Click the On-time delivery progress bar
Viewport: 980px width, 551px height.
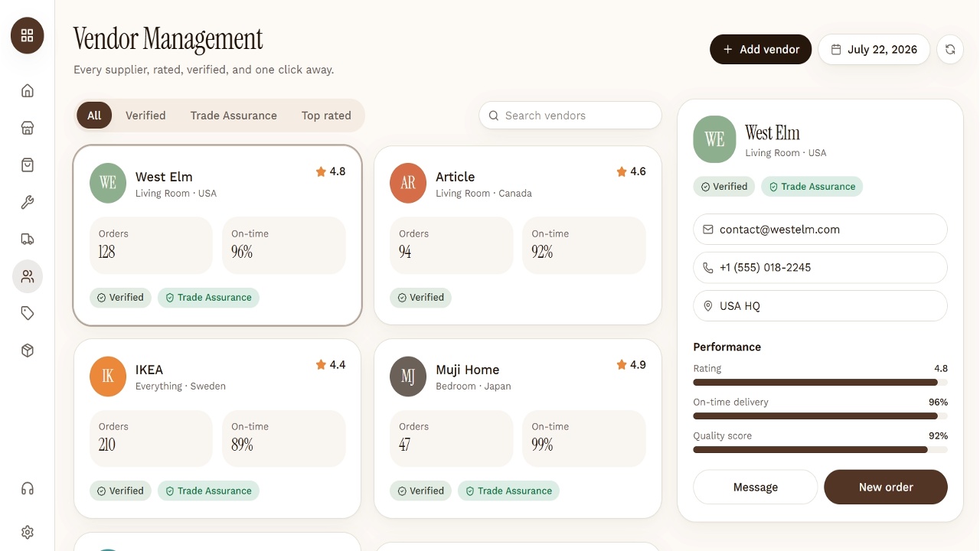pos(820,416)
